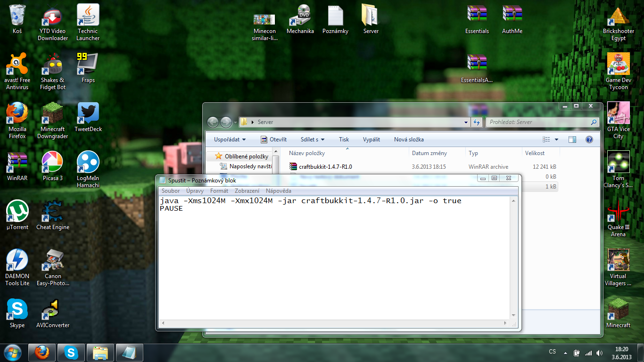Click the Skype icon in the taskbar

tap(72, 352)
